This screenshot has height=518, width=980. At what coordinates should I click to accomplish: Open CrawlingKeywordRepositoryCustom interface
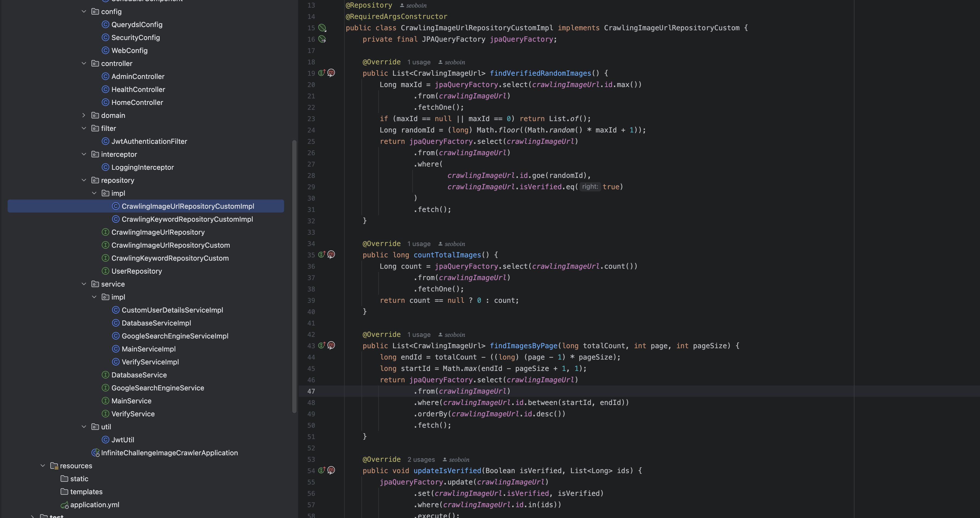click(x=170, y=258)
